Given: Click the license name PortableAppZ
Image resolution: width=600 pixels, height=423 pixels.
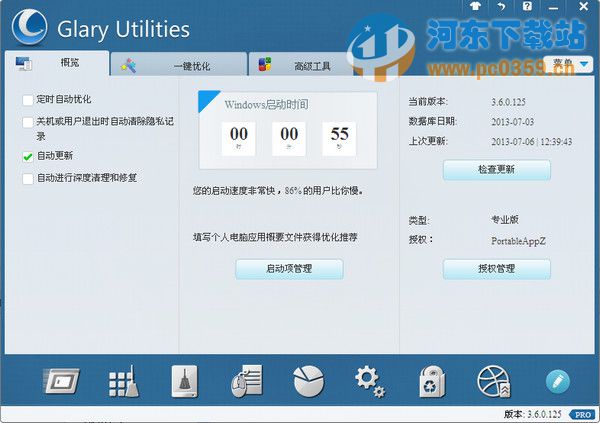Looking at the screenshot, I should 518,241.
